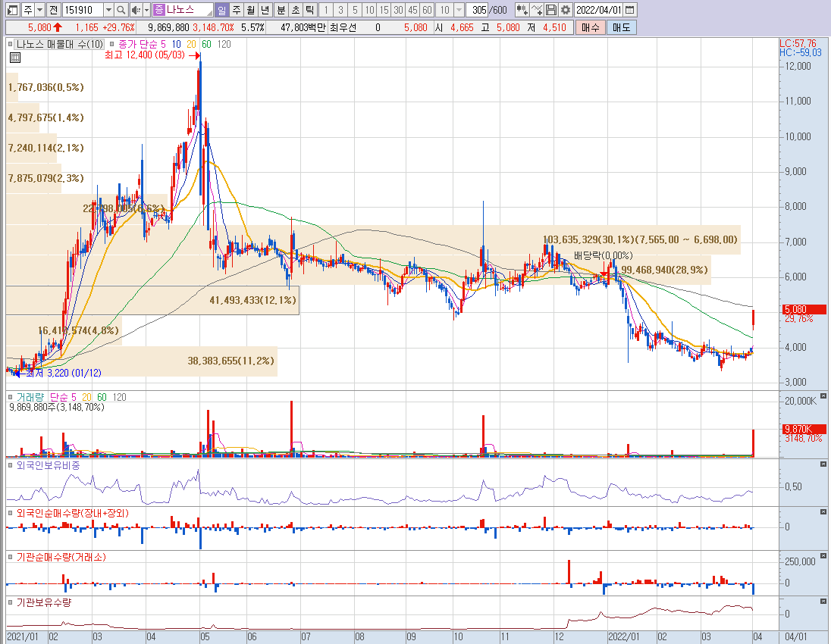Choose the 5 interval button
831x644 pixels.
coord(355,10)
